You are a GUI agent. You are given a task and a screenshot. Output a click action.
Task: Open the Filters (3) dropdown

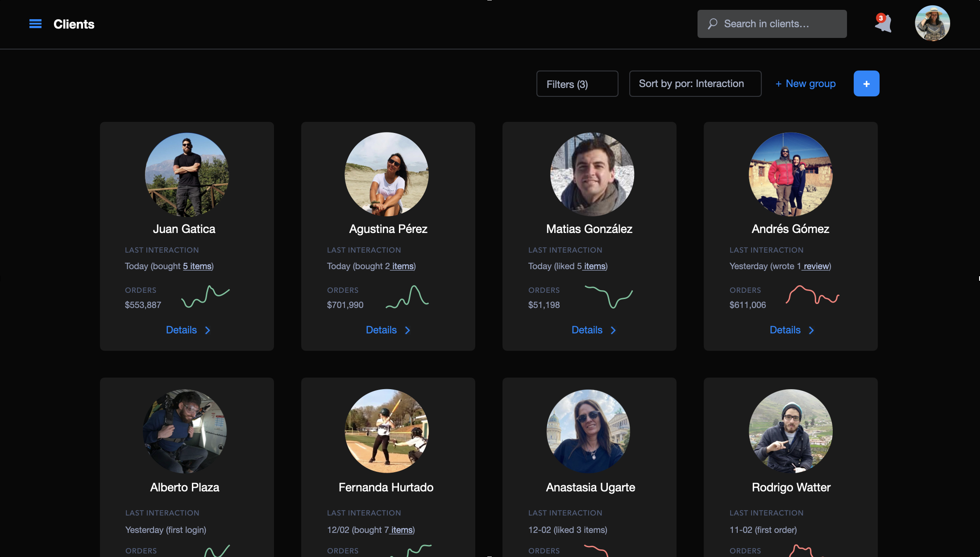click(577, 83)
